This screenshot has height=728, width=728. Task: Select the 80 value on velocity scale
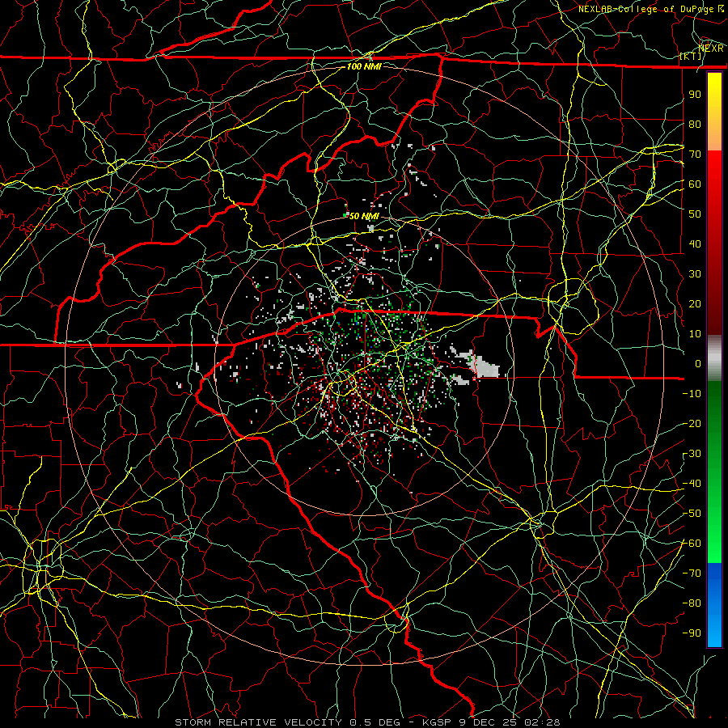[695, 125]
